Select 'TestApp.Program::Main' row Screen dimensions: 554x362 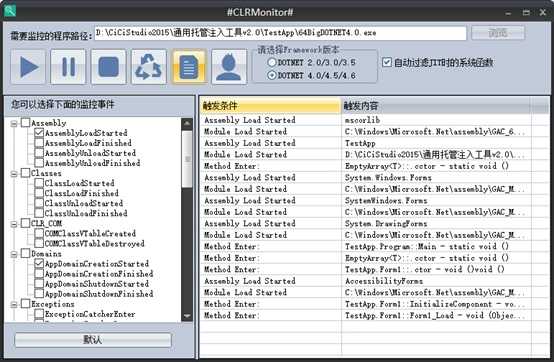[x=366, y=247]
